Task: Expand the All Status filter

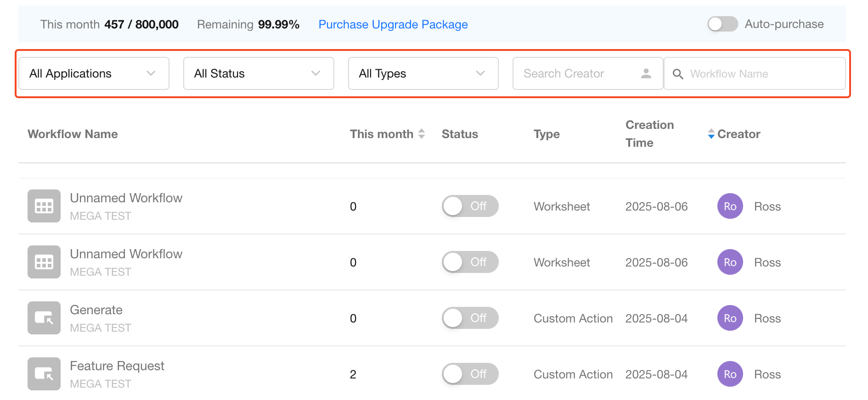Action: click(258, 73)
